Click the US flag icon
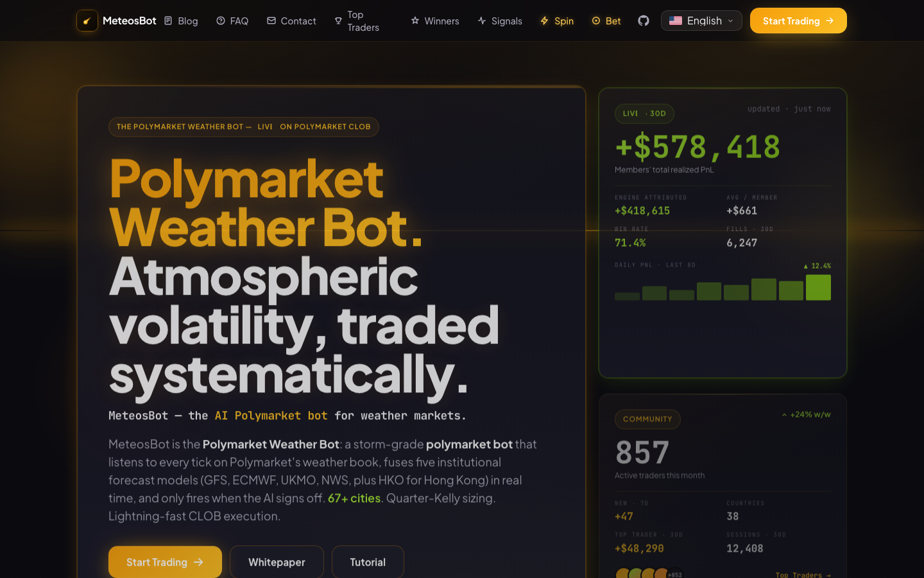 (x=676, y=21)
